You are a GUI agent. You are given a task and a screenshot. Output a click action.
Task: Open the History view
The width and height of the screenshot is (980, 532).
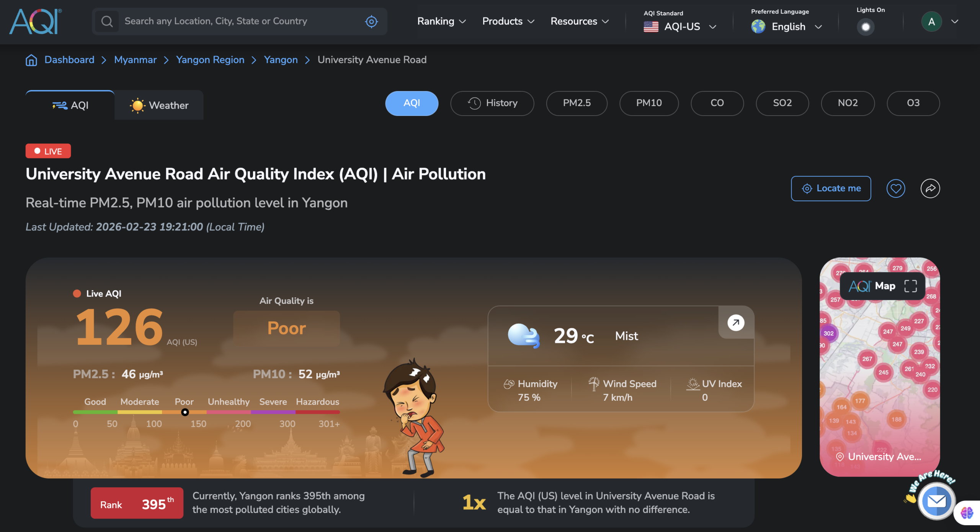pyautogui.click(x=492, y=103)
